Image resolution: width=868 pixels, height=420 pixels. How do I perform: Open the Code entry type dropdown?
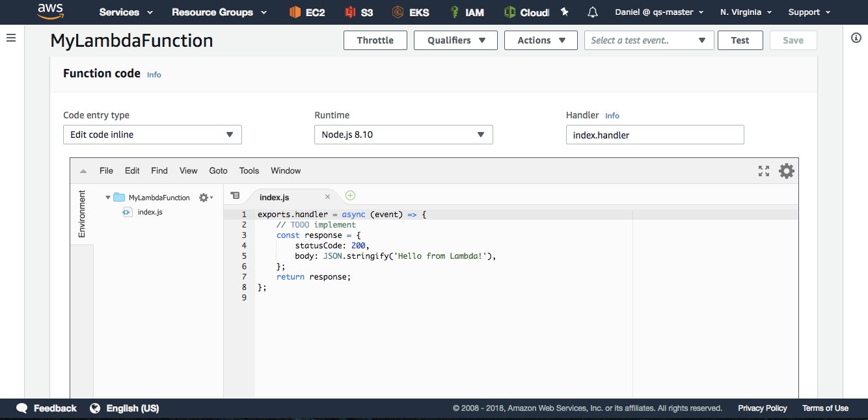[x=152, y=135]
